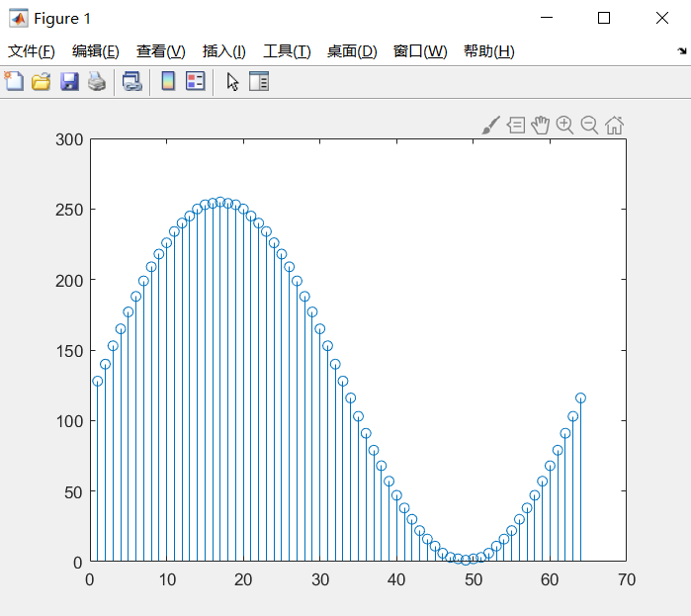Image resolution: width=691 pixels, height=616 pixels.
Task: Open the 编辑(E) menu
Action: 96,51
